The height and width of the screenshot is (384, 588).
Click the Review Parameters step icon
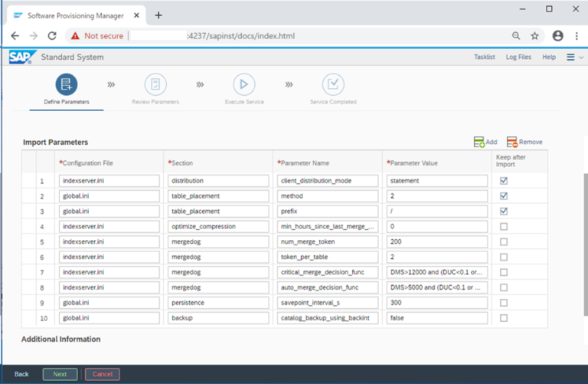click(x=155, y=84)
